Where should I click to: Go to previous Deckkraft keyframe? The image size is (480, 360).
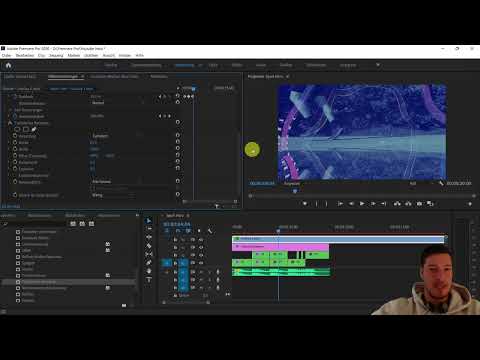(x=160, y=97)
